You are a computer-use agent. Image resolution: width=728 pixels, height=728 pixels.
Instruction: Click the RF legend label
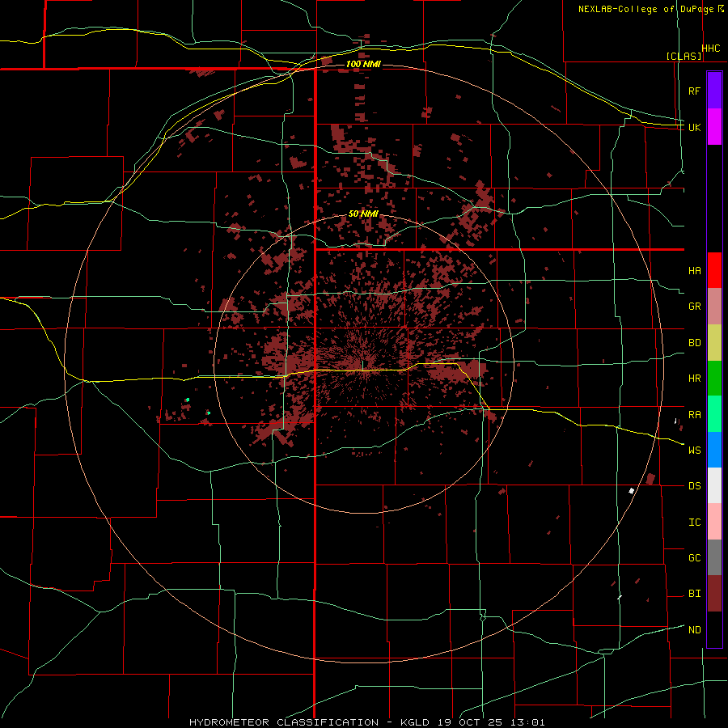694,91
